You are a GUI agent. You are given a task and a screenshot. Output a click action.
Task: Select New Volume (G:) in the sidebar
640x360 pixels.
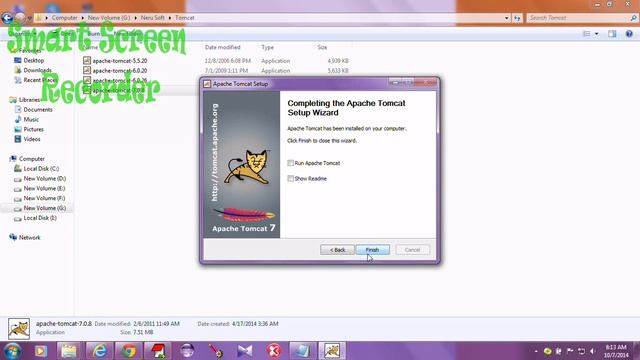44,208
